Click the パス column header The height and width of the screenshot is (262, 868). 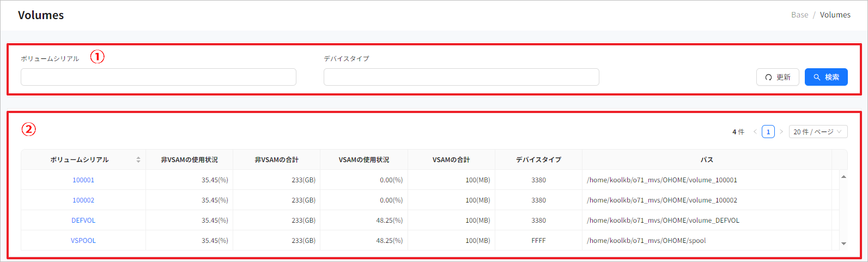tap(707, 160)
